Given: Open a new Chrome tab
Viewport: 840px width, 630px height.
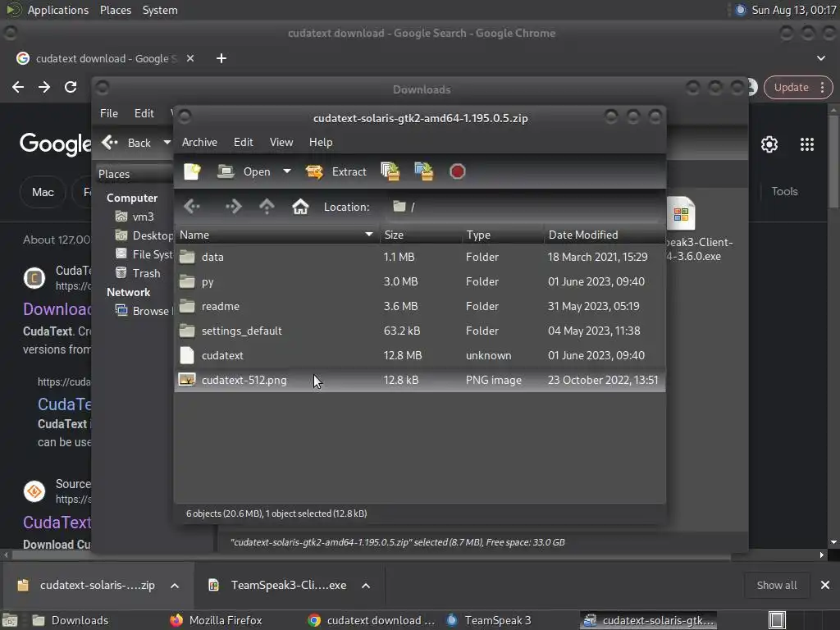Looking at the screenshot, I should pos(221,58).
